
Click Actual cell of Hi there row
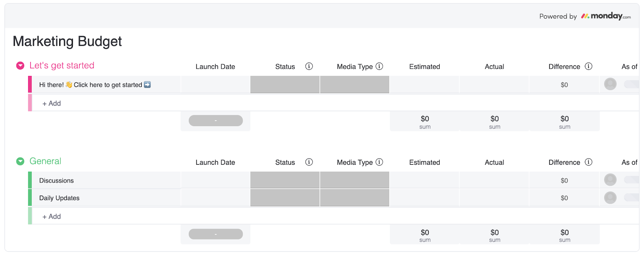tap(494, 84)
